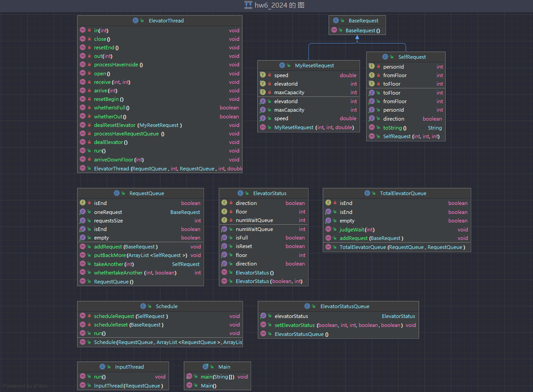Image resolution: width=533 pixels, height=392 pixels.
Task: Select dealResetElevator(MyResetRequest) method
Action: [x=160, y=125]
